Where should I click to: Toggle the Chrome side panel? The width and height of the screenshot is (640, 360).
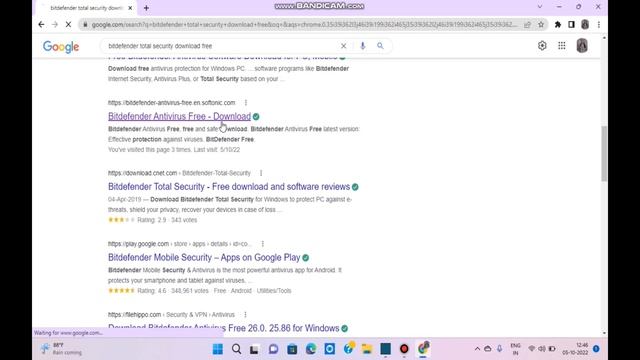pyautogui.click(x=571, y=24)
